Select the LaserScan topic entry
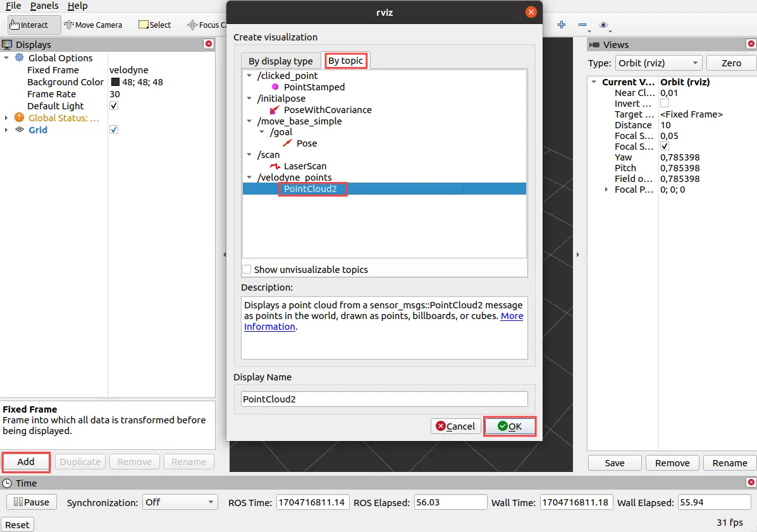This screenshot has width=757, height=532. tap(305, 166)
